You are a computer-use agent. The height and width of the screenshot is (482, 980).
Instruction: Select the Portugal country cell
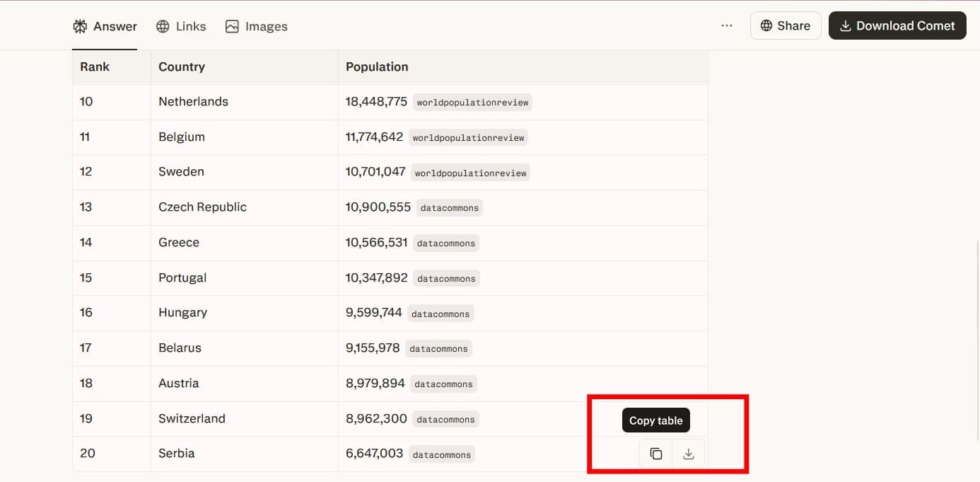245,277
